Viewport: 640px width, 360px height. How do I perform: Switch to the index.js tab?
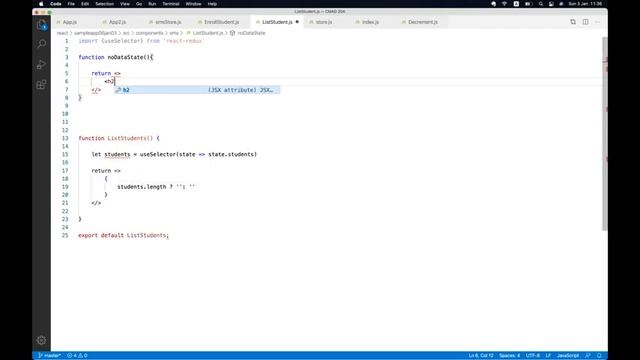coord(370,22)
